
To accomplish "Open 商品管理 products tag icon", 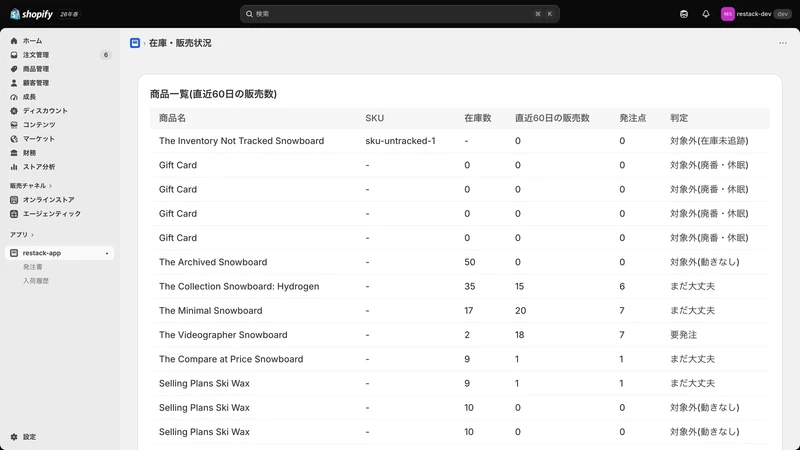I will coord(14,69).
